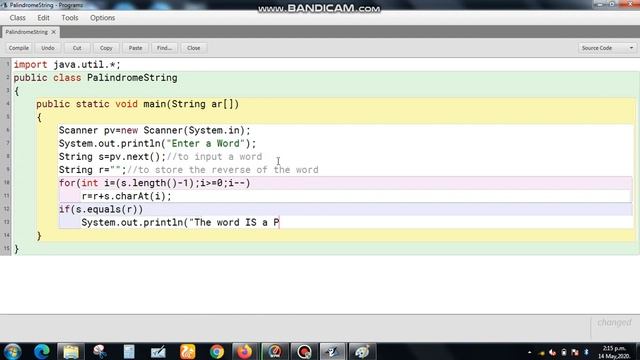The height and width of the screenshot is (360, 640).
Task: Click the "if(s.equals(r))" line
Action: pyautogui.click(x=101, y=209)
